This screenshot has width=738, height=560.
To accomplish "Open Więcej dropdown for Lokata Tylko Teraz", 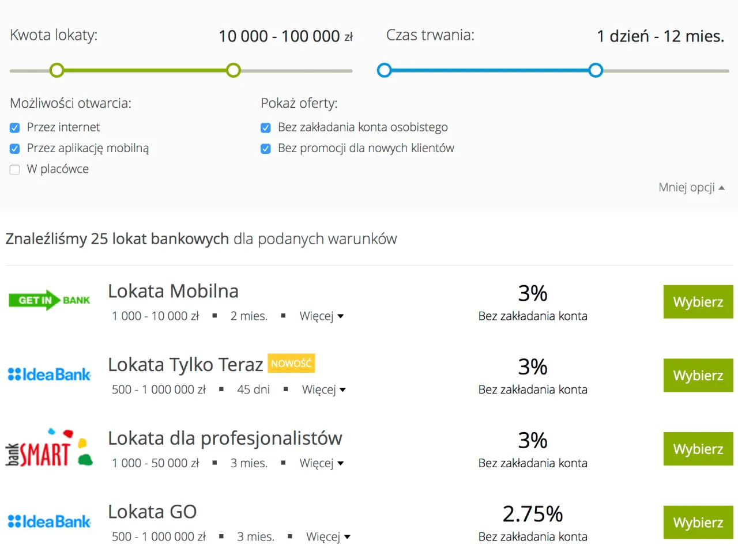I will coord(323,389).
